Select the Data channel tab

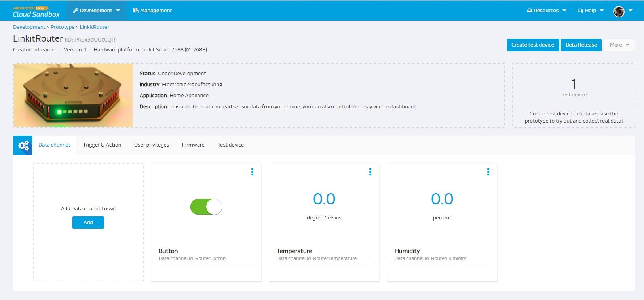tap(54, 145)
